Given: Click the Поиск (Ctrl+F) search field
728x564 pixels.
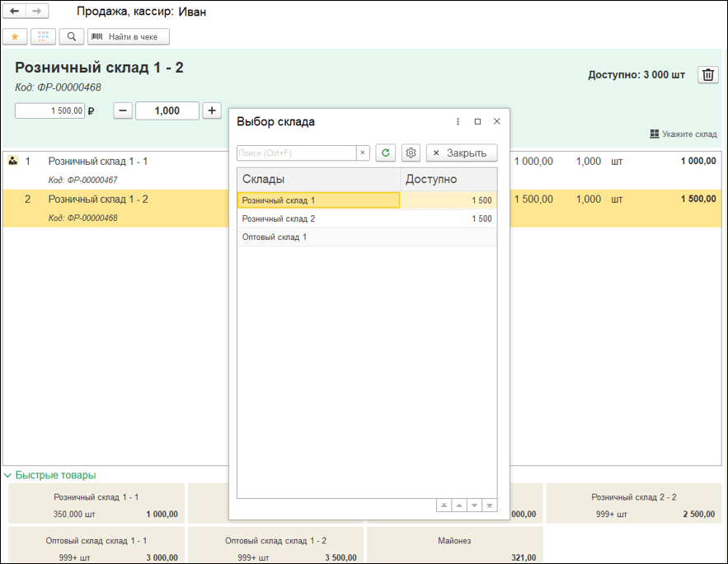Looking at the screenshot, I should click(296, 153).
